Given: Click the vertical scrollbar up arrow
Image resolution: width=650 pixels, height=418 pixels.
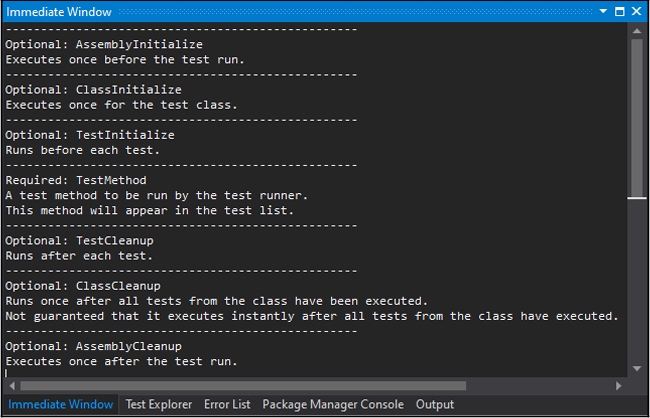Looking at the screenshot, I should click(x=637, y=33).
